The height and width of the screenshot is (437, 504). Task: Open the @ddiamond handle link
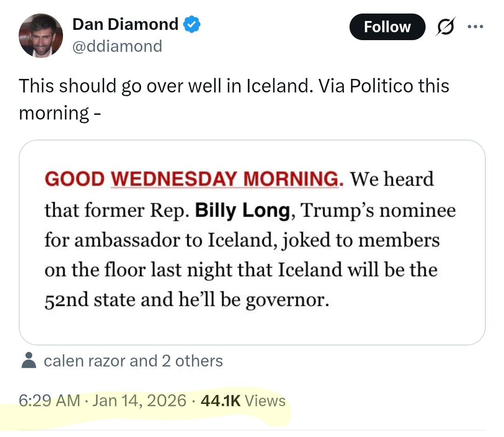click(x=117, y=46)
